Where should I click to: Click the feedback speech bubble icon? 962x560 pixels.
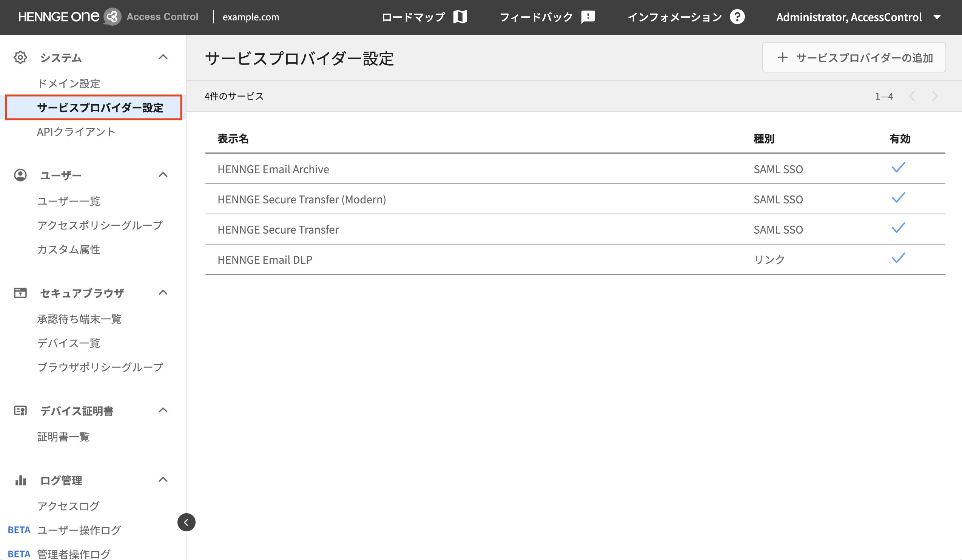[588, 17]
